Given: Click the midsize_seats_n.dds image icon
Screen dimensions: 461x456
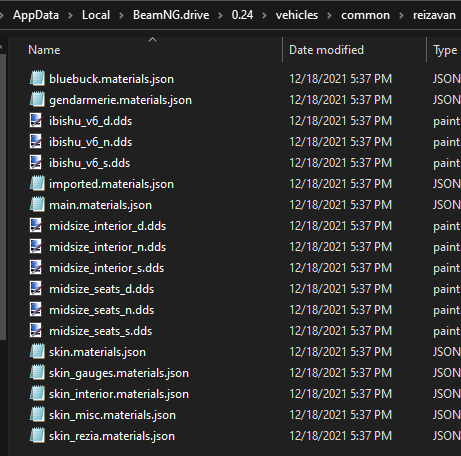Looking at the screenshot, I should point(36,309).
